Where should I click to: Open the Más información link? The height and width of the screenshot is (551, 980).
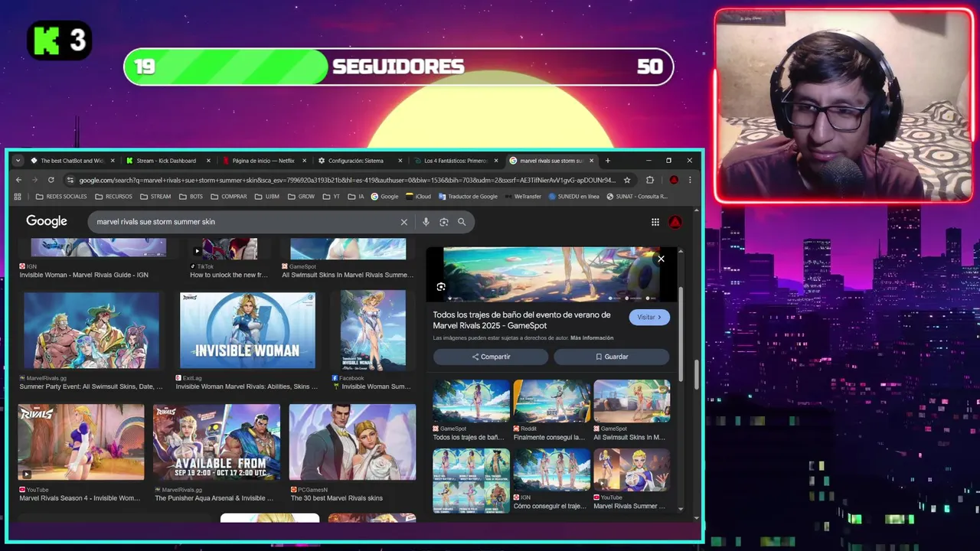592,337
